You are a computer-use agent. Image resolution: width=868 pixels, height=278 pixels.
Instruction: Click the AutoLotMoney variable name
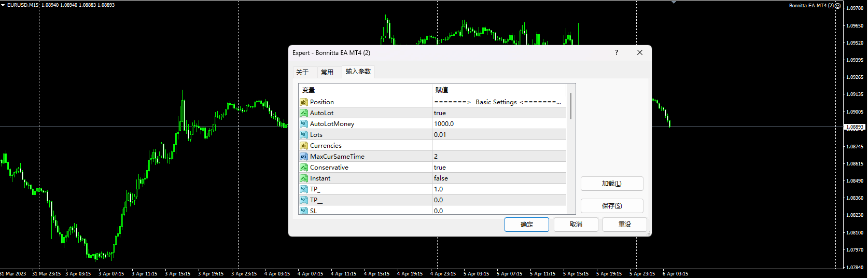[332, 124]
